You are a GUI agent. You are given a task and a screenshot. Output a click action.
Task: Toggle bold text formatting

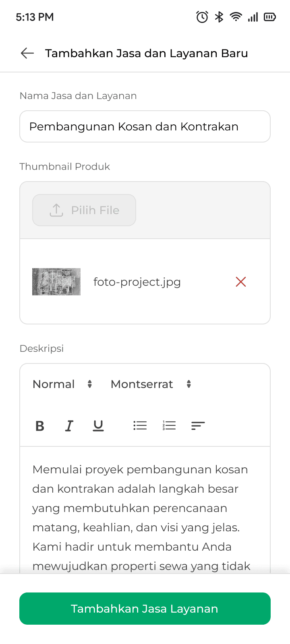pyautogui.click(x=39, y=425)
